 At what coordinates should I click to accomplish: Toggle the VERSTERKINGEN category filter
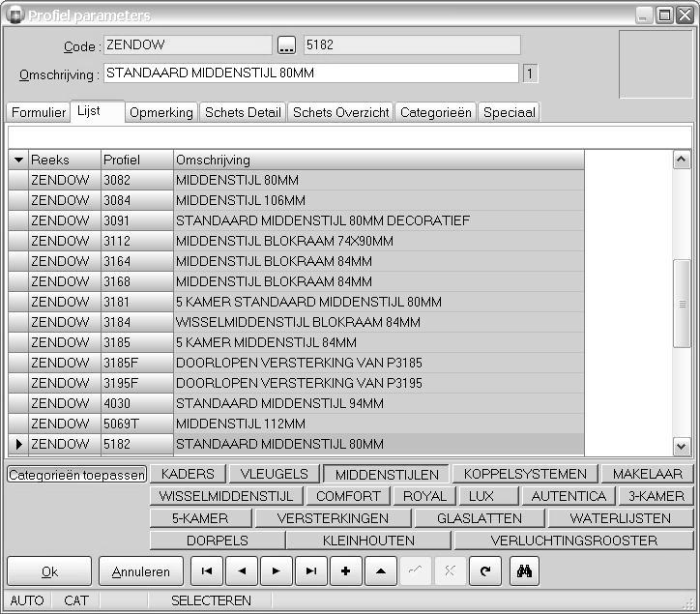(x=333, y=518)
